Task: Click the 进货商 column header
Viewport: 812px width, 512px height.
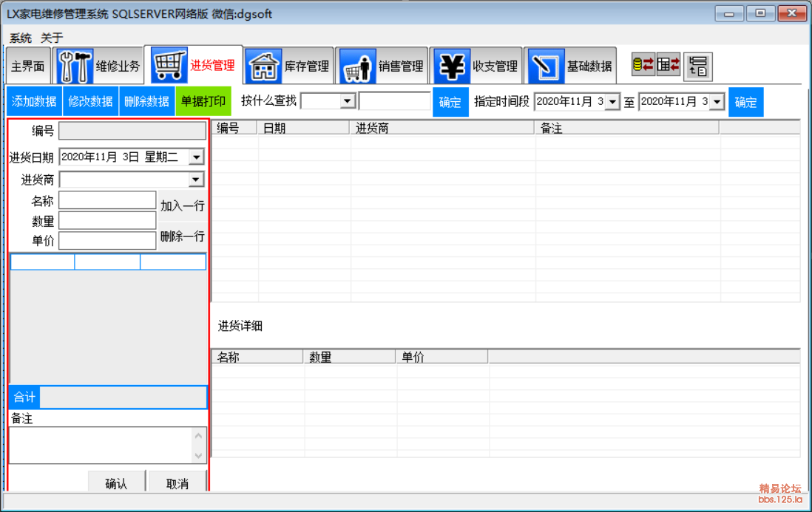Action: pyautogui.click(x=441, y=129)
